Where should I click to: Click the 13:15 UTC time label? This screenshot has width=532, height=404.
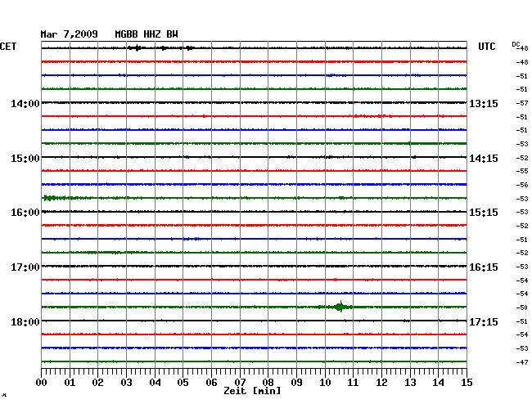tap(484, 103)
